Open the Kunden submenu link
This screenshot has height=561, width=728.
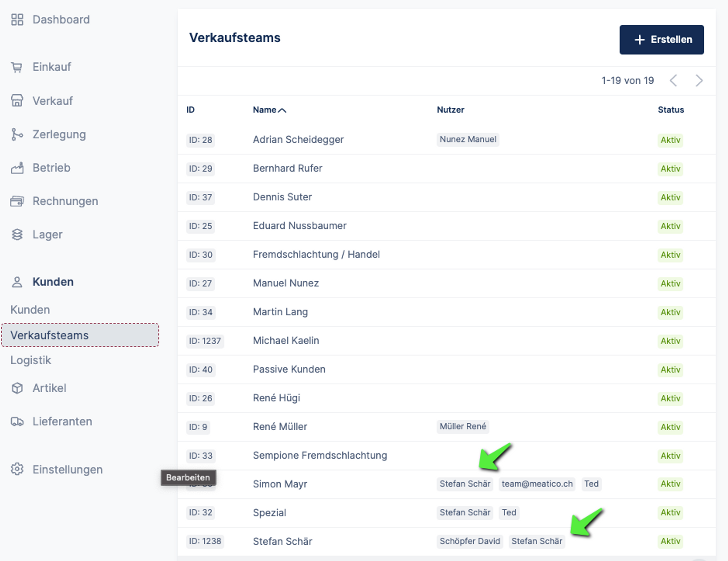tap(30, 310)
